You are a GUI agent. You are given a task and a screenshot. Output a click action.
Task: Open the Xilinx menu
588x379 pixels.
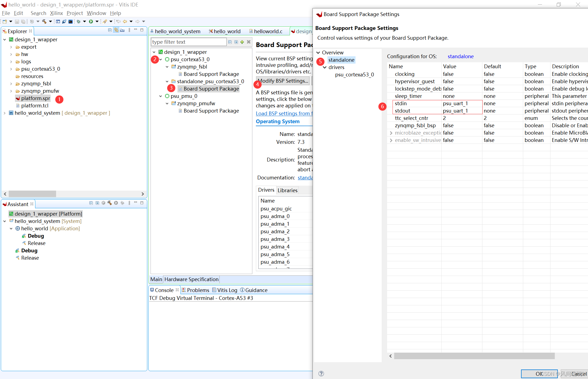pos(56,13)
